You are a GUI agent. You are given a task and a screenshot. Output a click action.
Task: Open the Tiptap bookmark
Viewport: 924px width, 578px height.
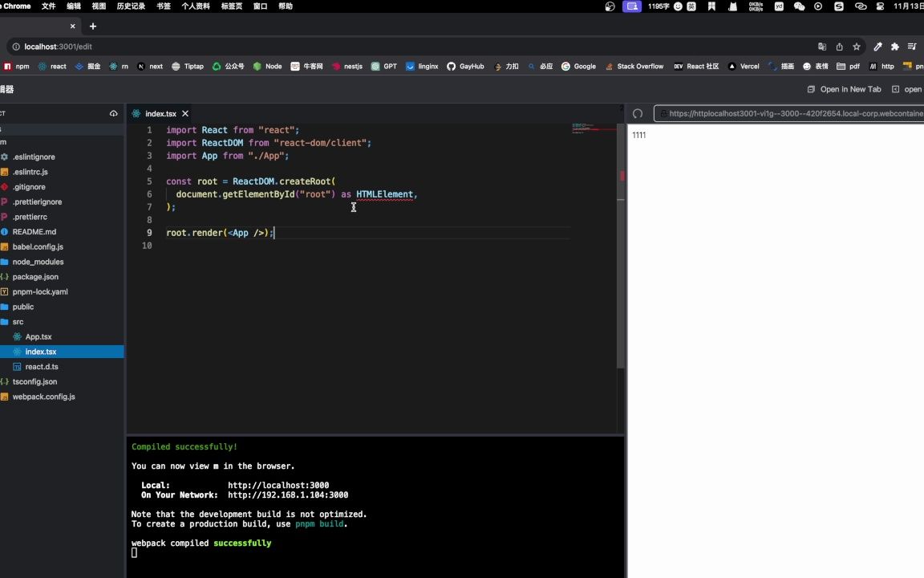coord(188,66)
